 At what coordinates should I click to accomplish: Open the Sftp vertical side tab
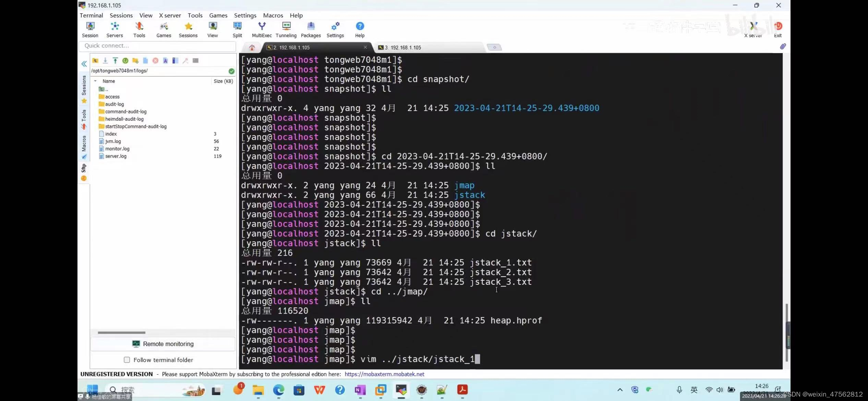coord(84,171)
